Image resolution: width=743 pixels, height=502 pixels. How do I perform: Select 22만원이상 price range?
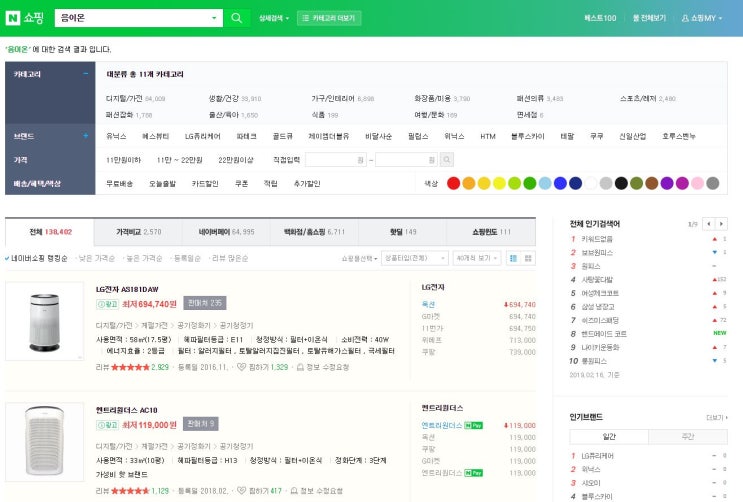pos(236,160)
